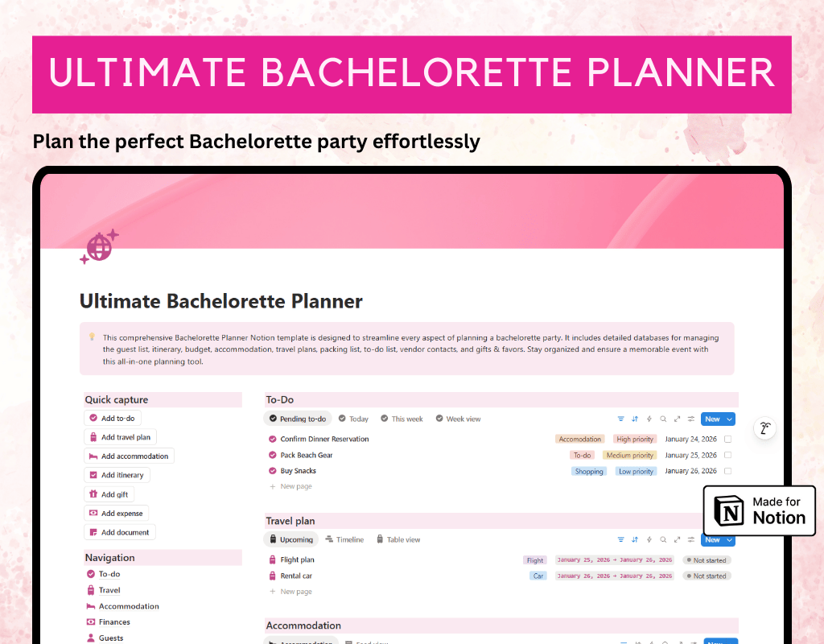Click the luggage icon beside Rental car
Image resolution: width=824 pixels, height=644 pixels.
click(x=272, y=576)
